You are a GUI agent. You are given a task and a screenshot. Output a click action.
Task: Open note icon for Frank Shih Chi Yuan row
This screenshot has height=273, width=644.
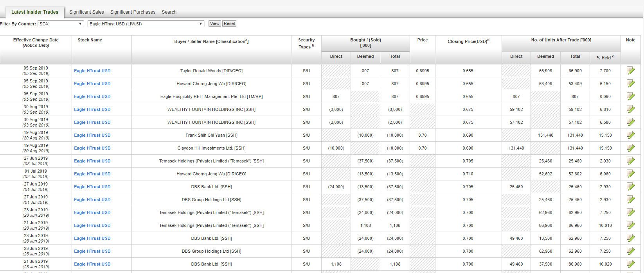pyautogui.click(x=631, y=135)
